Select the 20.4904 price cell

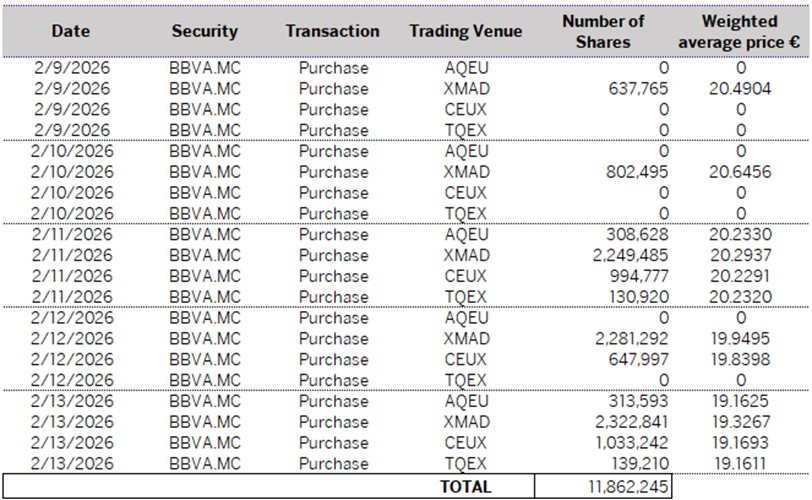click(x=741, y=90)
